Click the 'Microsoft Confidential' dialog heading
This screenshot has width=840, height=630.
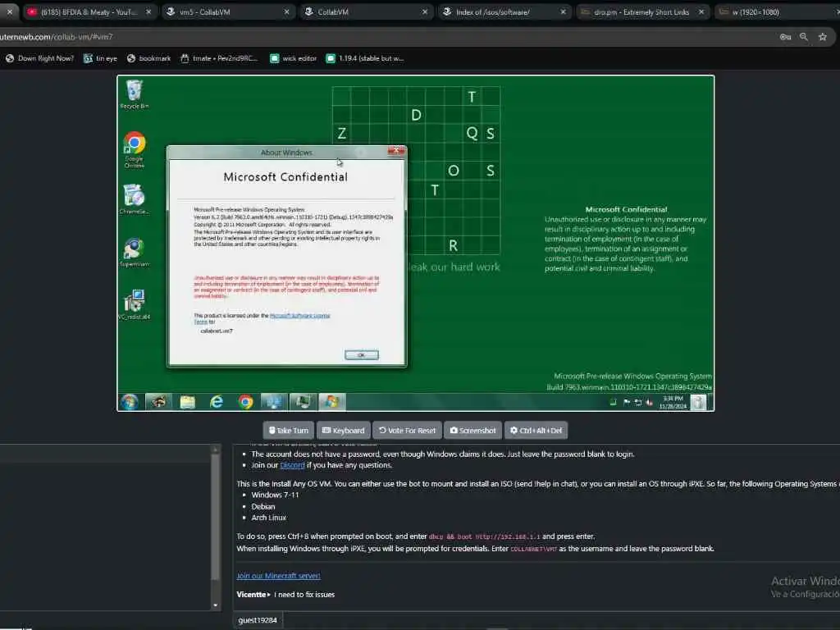click(285, 177)
